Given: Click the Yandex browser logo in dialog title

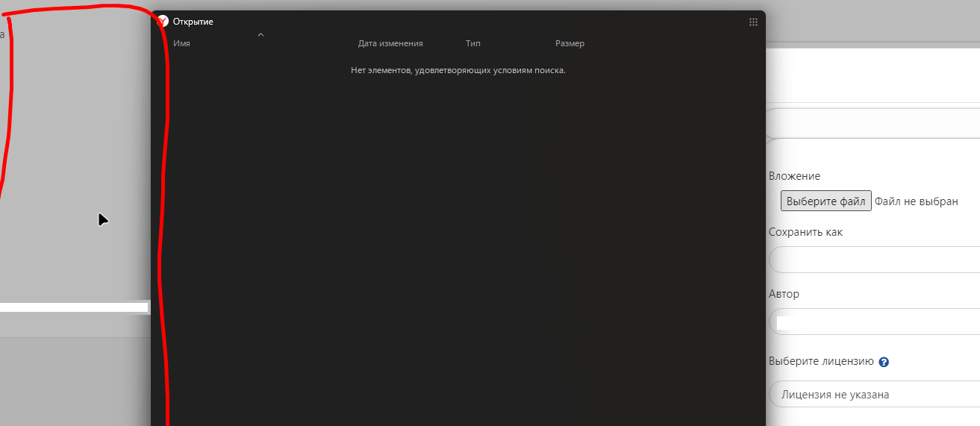Looking at the screenshot, I should [x=163, y=22].
